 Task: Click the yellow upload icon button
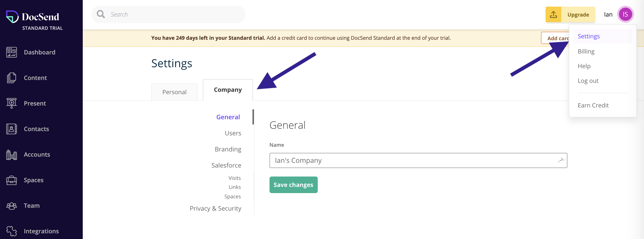pos(553,14)
